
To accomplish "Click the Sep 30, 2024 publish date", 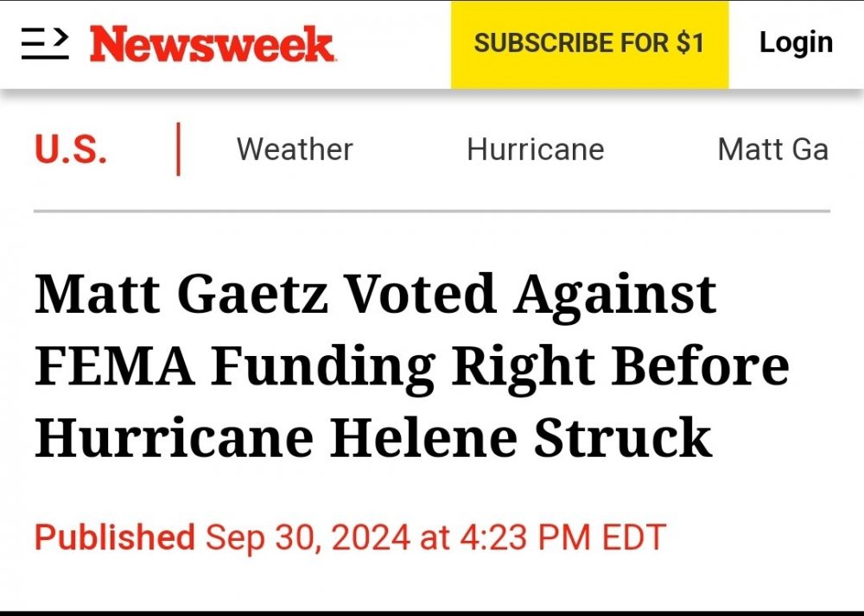I will coord(307,537).
